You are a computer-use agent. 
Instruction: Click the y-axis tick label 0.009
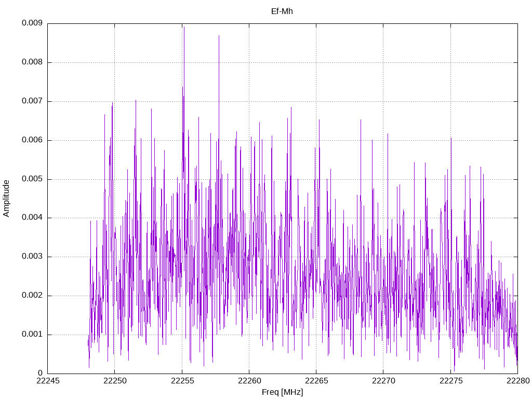(x=32, y=23)
